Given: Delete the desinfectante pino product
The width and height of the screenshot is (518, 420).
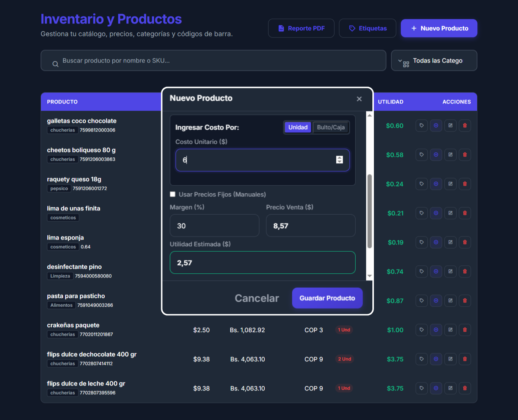Looking at the screenshot, I should click(x=465, y=271).
